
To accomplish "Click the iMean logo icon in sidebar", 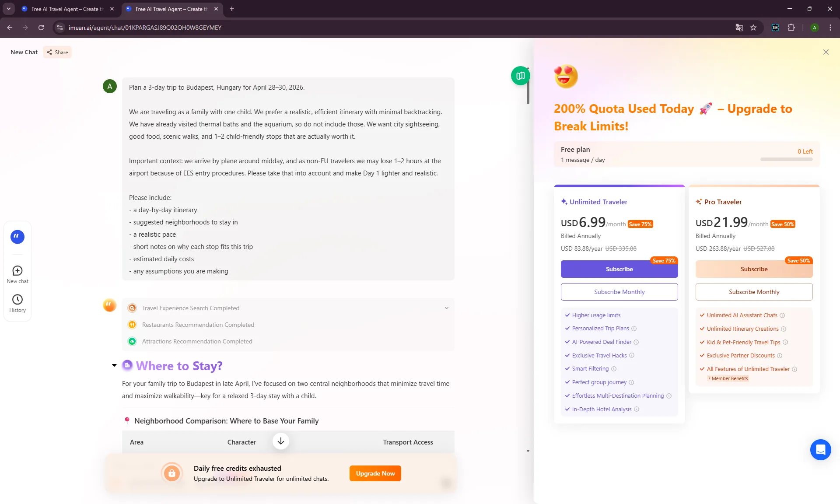I will click(17, 237).
